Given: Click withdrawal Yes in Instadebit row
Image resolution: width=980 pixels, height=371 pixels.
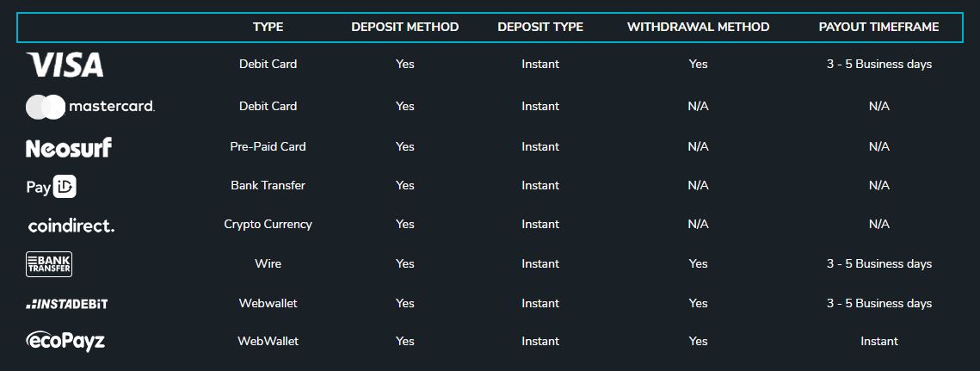Looking at the screenshot, I should coord(698,303).
